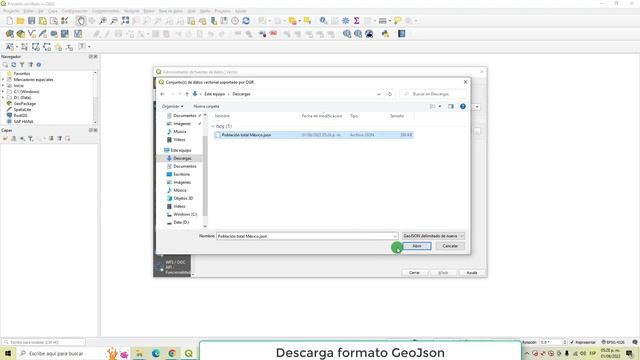The width and height of the screenshot is (640, 360).
Task: Open the file name history dropdown arrow
Action: (x=395, y=236)
